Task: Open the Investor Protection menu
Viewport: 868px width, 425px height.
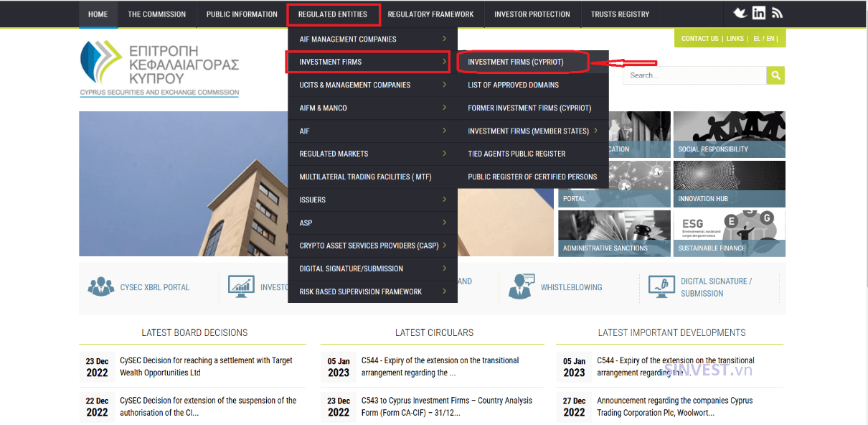Action: pos(532,14)
